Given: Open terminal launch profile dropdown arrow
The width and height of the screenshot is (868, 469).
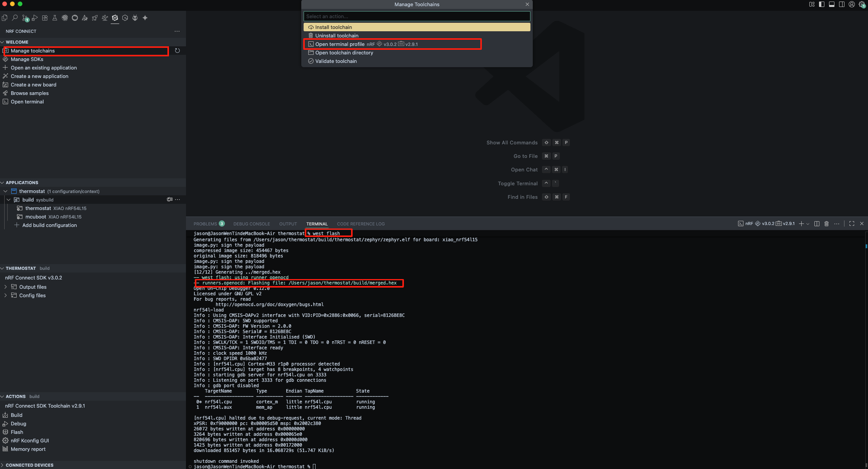Looking at the screenshot, I should coord(808,224).
